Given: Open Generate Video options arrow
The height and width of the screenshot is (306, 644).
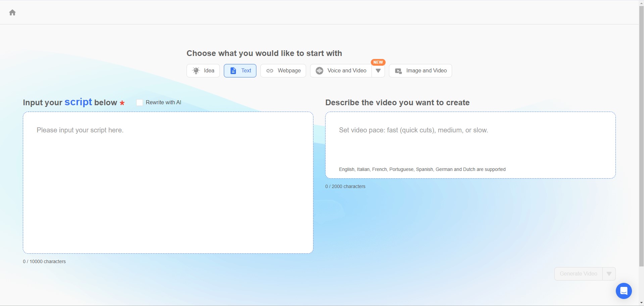Looking at the screenshot, I should tap(609, 274).
